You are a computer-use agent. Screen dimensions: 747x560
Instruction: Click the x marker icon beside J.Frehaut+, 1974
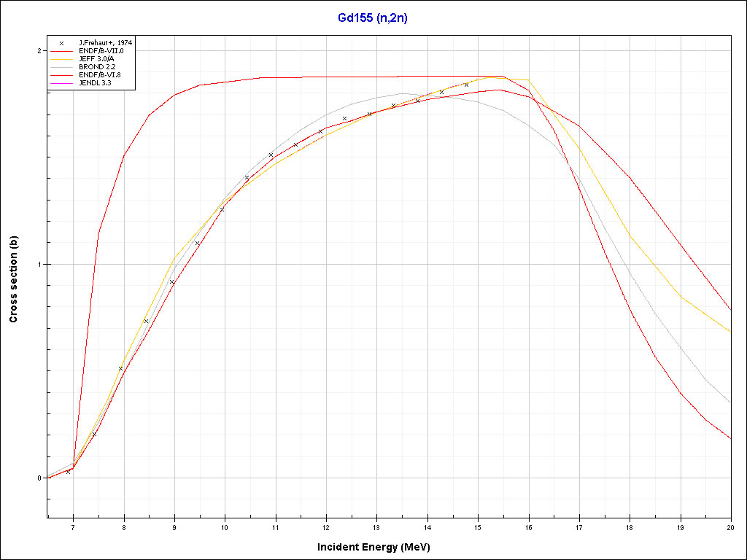click(x=62, y=44)
